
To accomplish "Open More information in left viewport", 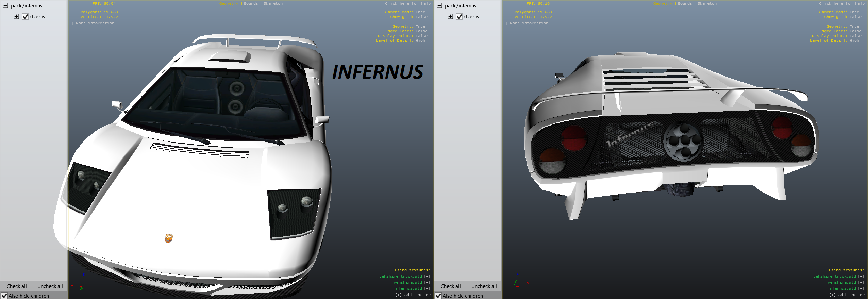I will coord(95,23).
